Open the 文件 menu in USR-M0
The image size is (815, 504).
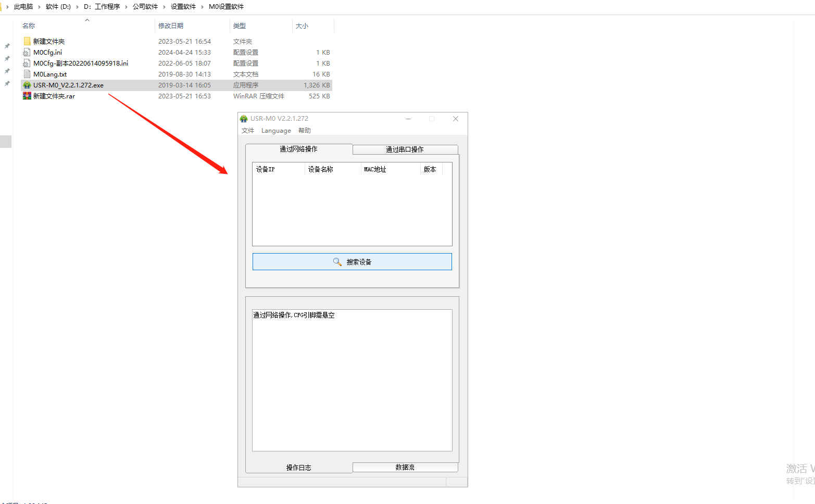[248, 131]
